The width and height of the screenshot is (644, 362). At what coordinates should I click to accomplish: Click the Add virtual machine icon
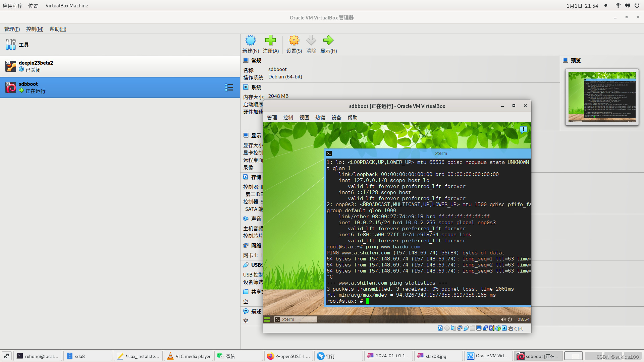270,43
